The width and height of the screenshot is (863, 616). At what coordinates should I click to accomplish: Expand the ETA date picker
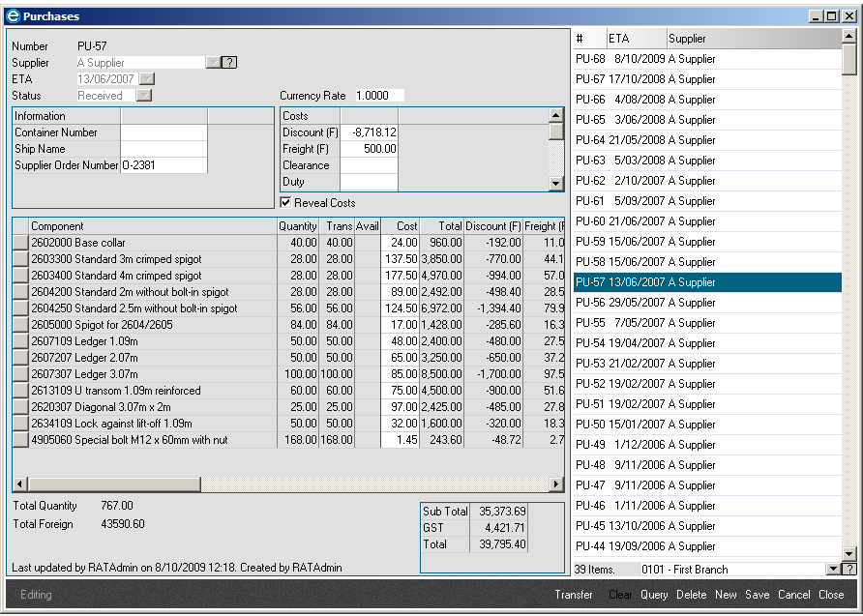pyautogui.click(x=147, y=79)
